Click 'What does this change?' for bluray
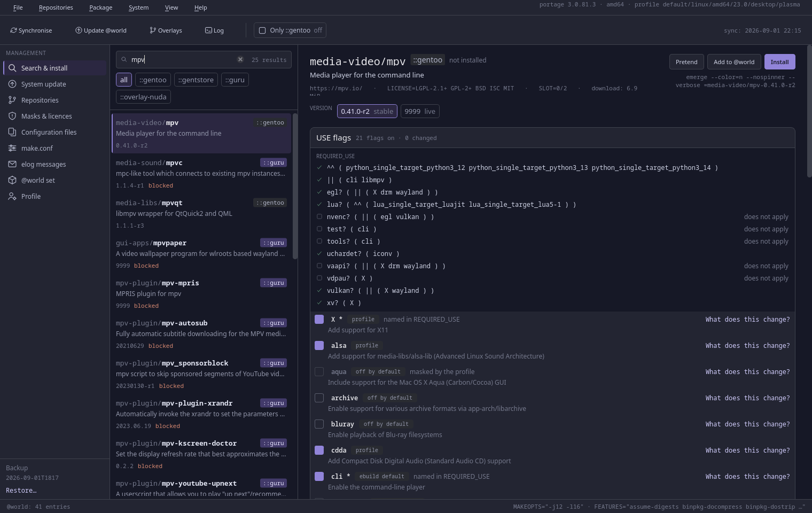812x513 pixels. pyautogui.click(x=747, y=424)
